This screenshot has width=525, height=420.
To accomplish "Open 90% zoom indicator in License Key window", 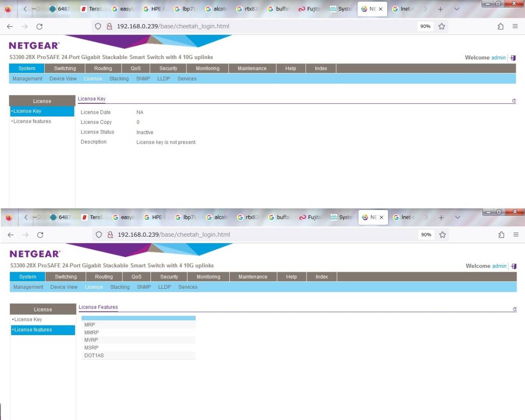I will [425, 26].
